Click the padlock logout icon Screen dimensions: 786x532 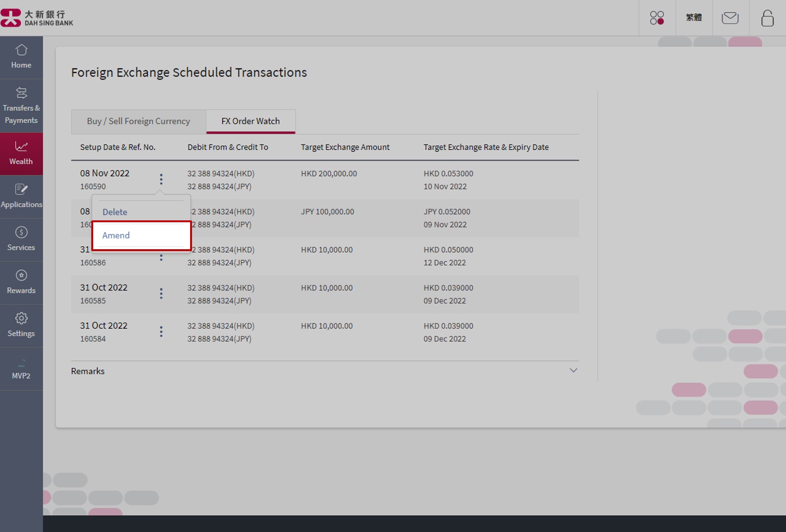point(767,18)
